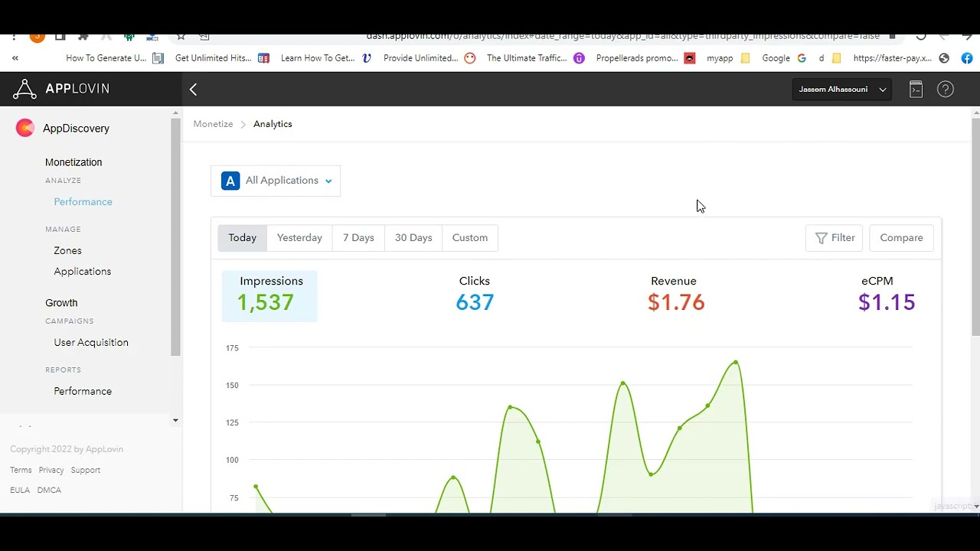Click the Filter funnel icon
The image size is (980, 551).
(821, 238)
